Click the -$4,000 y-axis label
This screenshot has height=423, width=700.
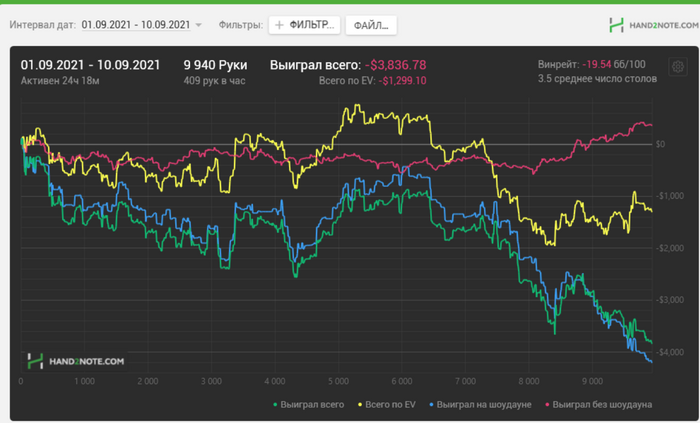[670, 352]
